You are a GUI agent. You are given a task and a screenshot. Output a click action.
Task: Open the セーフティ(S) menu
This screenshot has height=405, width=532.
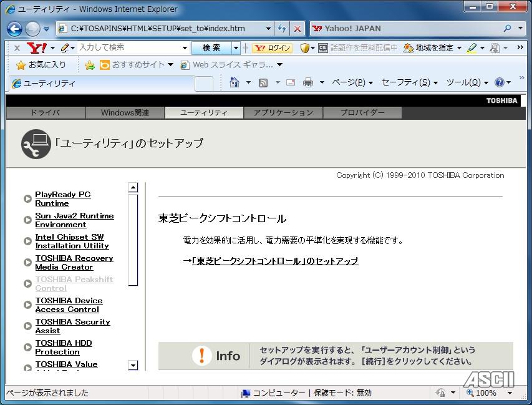pos(410,82)
